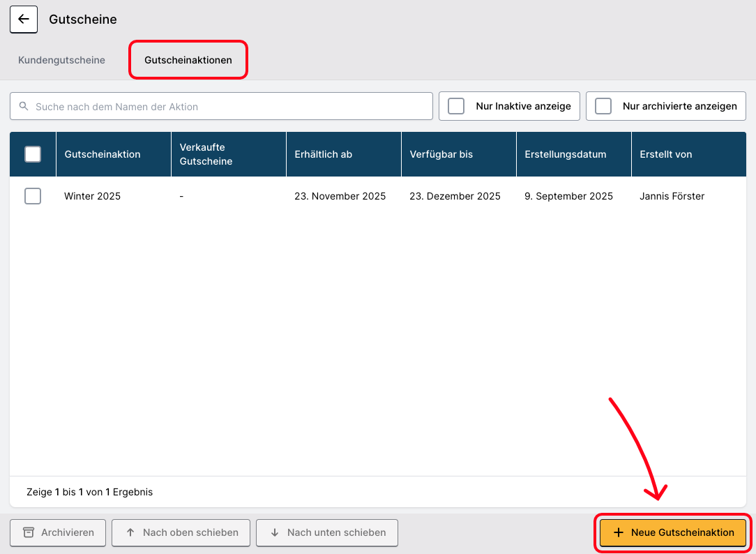The width and height of the screenshot is (756, 554).
Task: Enable Nur Inaktive anzeige checkbox
Action: click(456, 106)
